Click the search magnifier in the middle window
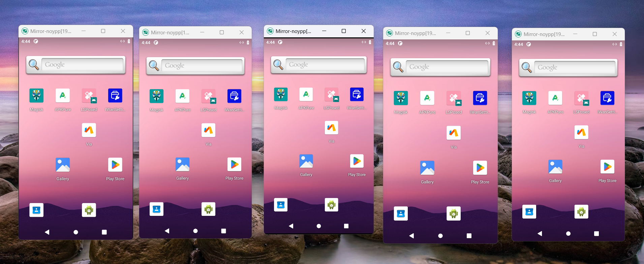The width and height of the screenshot is (644, 264). tap(278, 65)
